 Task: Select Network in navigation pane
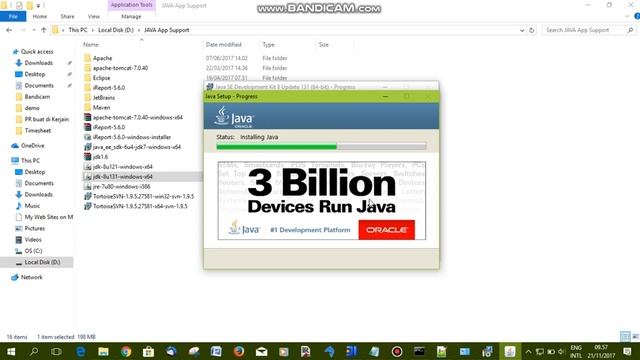tap(31, 277)
